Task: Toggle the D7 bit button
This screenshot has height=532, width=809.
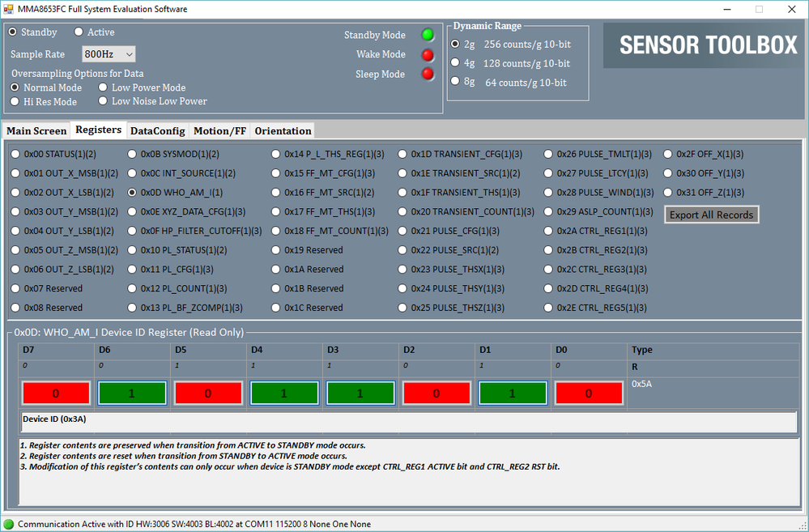Action: [56, 394]
